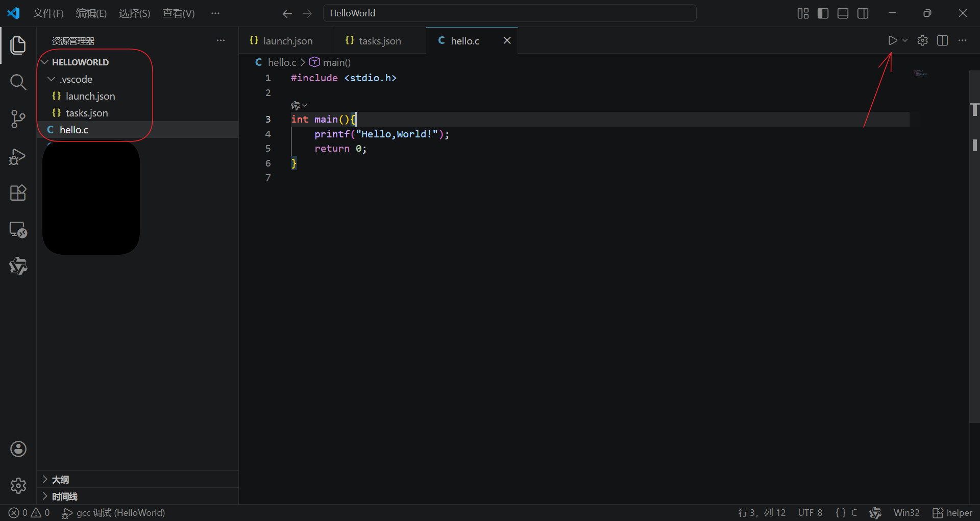Click the HelloWorld command center search box

509,13
